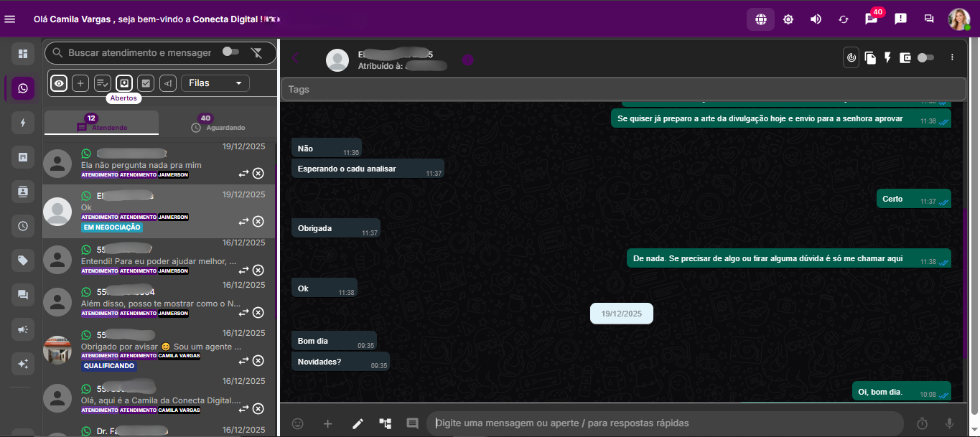Image resolution: width=980 pixels, height=437 pixels.
Task: Click the copy documents icon in chat header
Action: tap(869, 57)
